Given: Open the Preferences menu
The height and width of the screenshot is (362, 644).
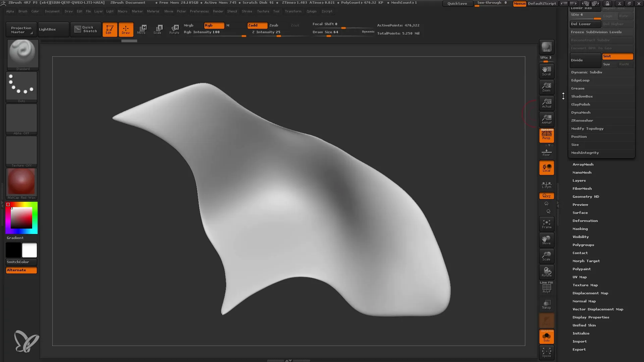Looking at the screenshot, I should click(199, 11).
